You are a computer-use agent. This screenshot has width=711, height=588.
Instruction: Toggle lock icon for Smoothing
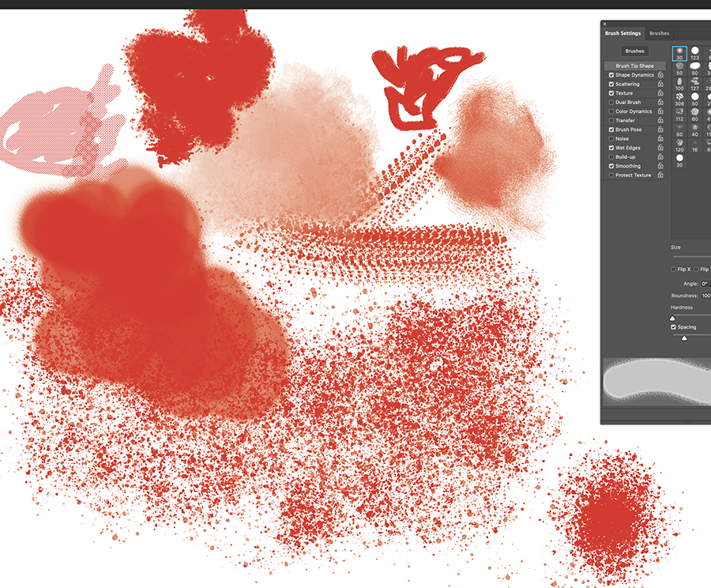[660, 166]
